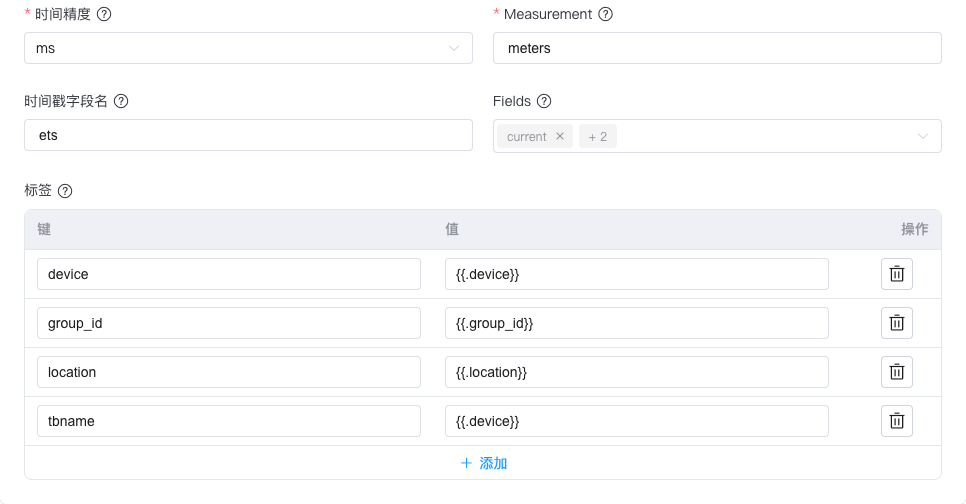966x504 pixels.
Task: Edit the Measurement field containing meters
Action: [x=717, y=48]
